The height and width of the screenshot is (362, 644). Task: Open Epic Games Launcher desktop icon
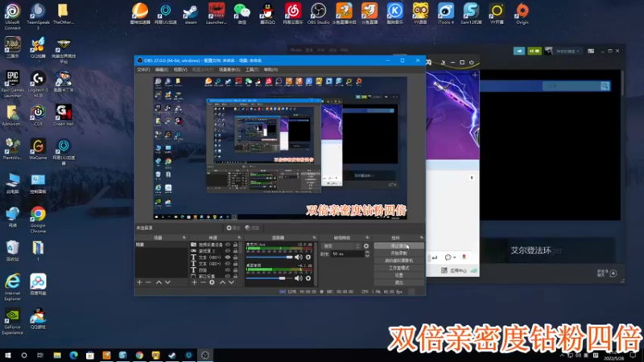tap(12, 84)
